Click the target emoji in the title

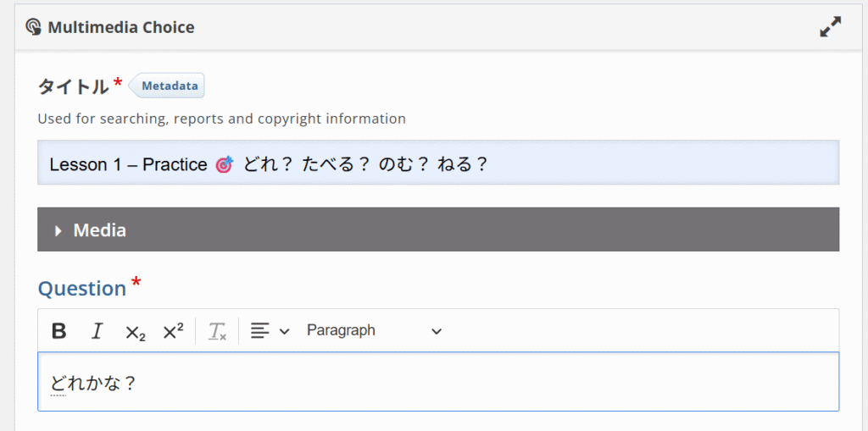(x=225, y=164)
